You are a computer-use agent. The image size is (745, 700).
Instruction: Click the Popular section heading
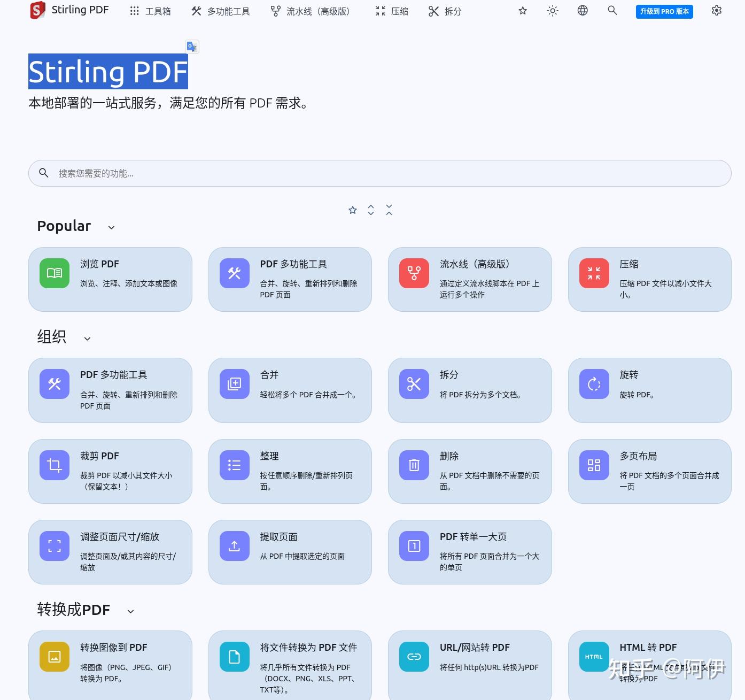pyautogui.click(x=64, y=226)
